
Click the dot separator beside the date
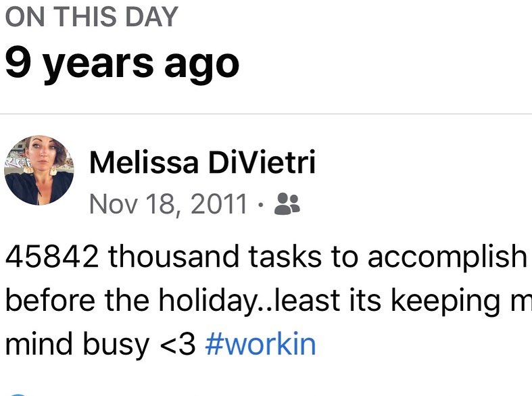tap(261, 204)
